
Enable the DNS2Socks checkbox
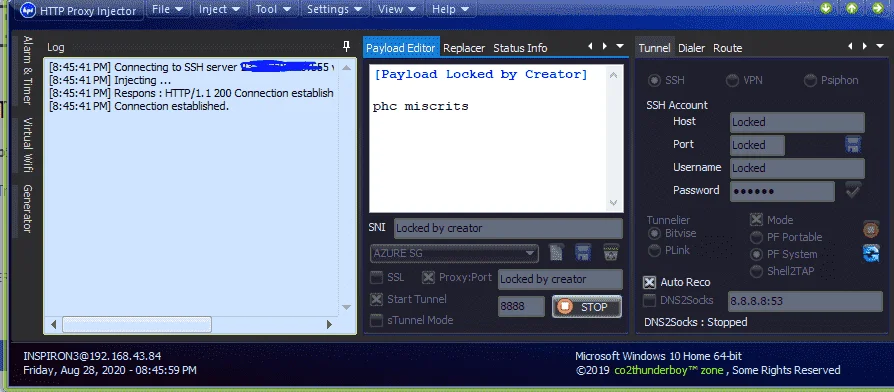649,300
